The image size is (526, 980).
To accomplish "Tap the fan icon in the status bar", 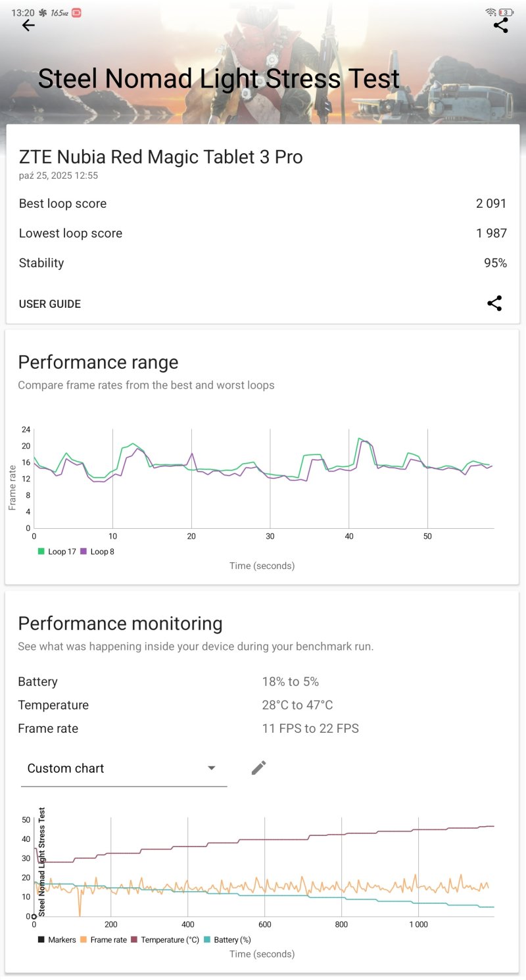I will pos(43,12).
